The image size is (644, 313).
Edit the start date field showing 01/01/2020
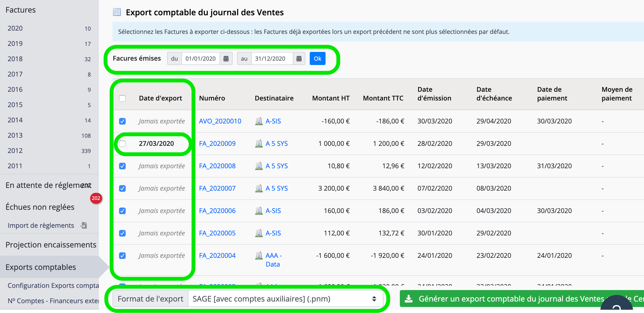coord(200,58)
